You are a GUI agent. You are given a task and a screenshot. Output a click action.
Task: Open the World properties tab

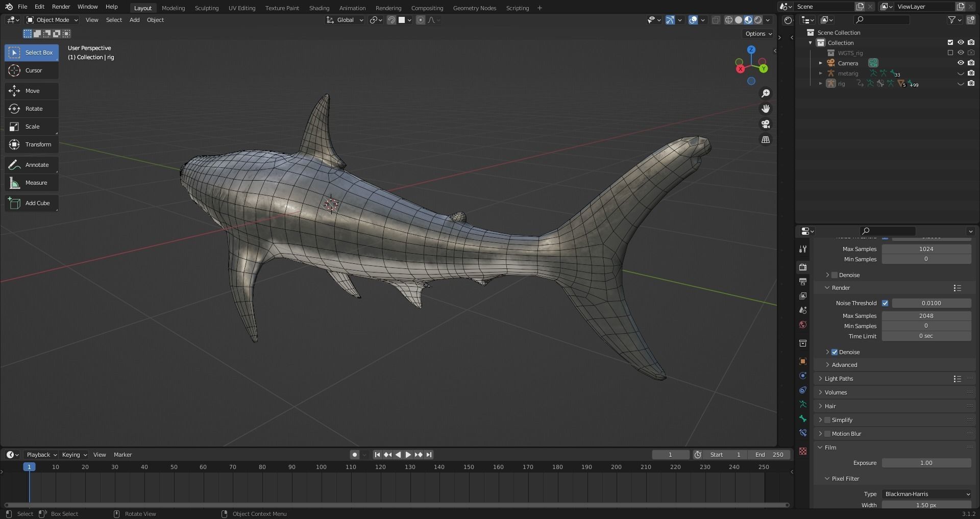[x=803, y=325]
